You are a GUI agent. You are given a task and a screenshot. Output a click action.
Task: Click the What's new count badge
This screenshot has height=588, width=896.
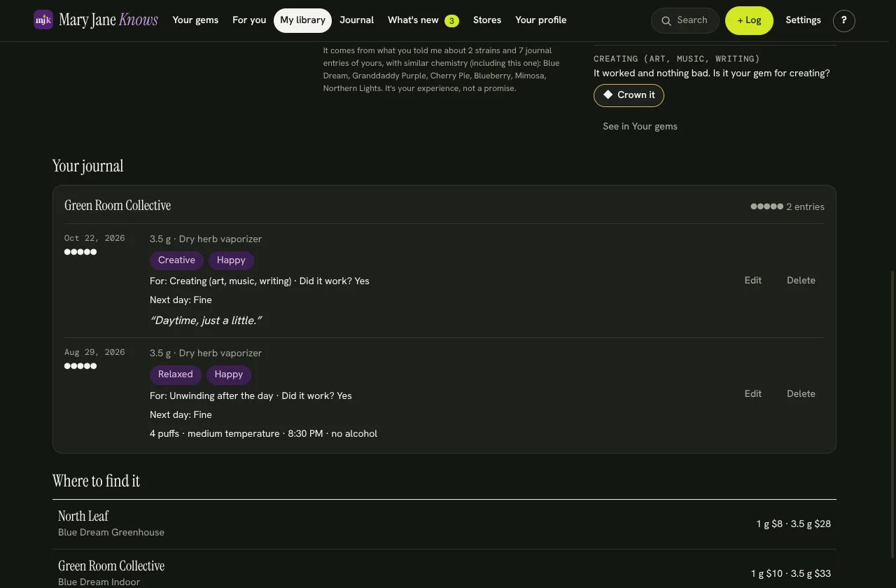451,21
